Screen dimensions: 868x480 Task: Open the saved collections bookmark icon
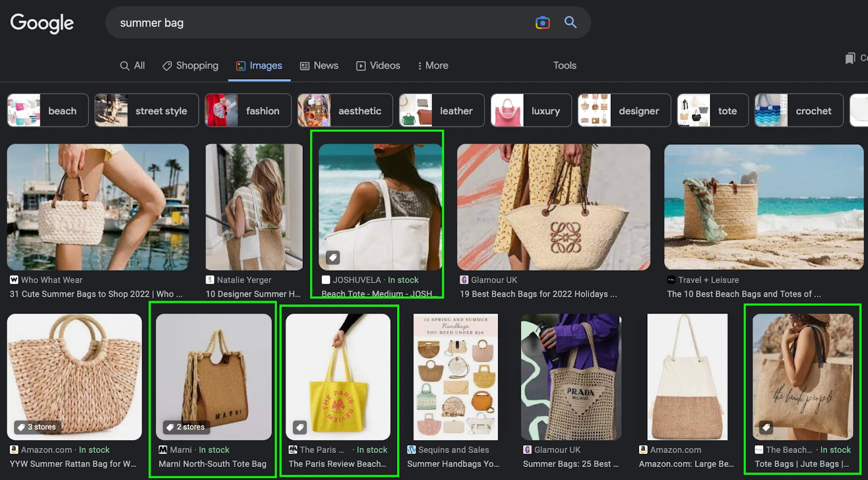pos(850,59)
